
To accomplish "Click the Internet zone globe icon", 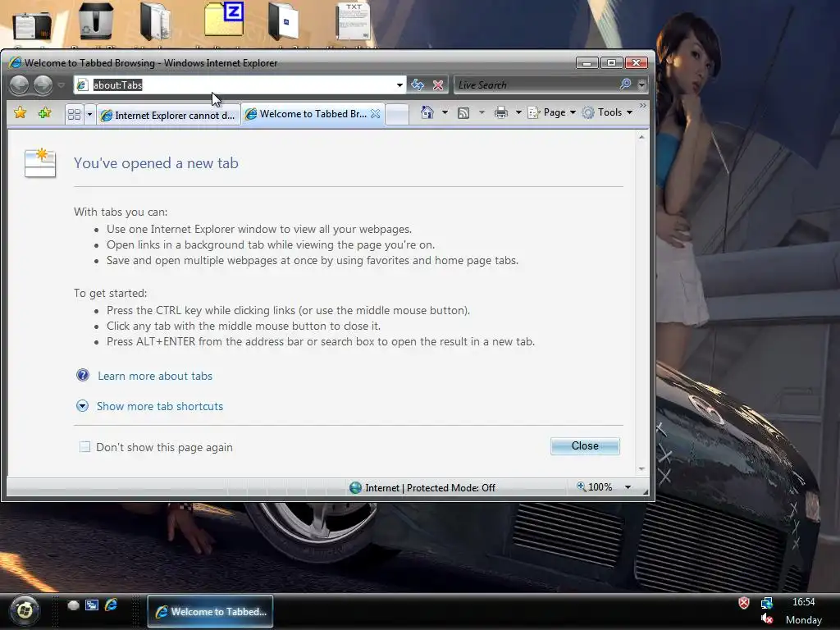I will 355,487.
